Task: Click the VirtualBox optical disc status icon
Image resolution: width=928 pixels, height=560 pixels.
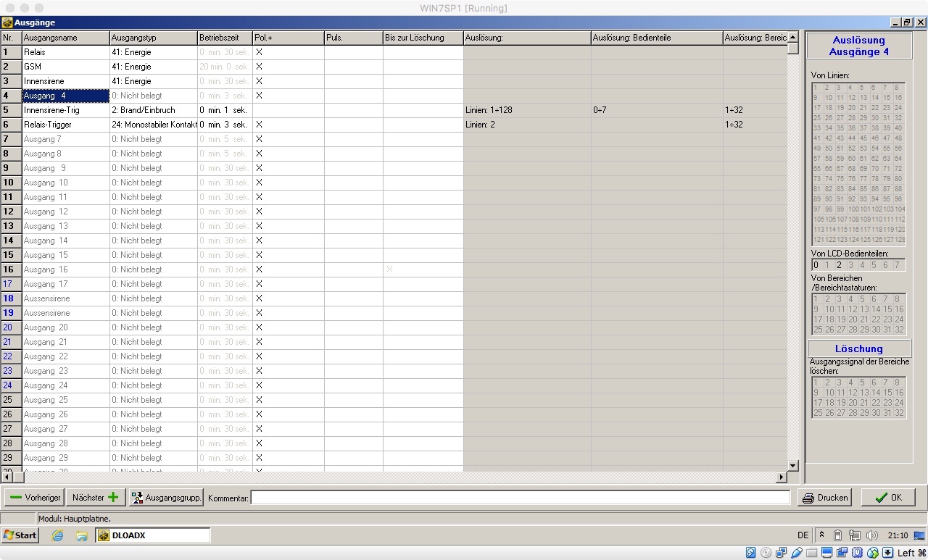Action: click(766, 553)
